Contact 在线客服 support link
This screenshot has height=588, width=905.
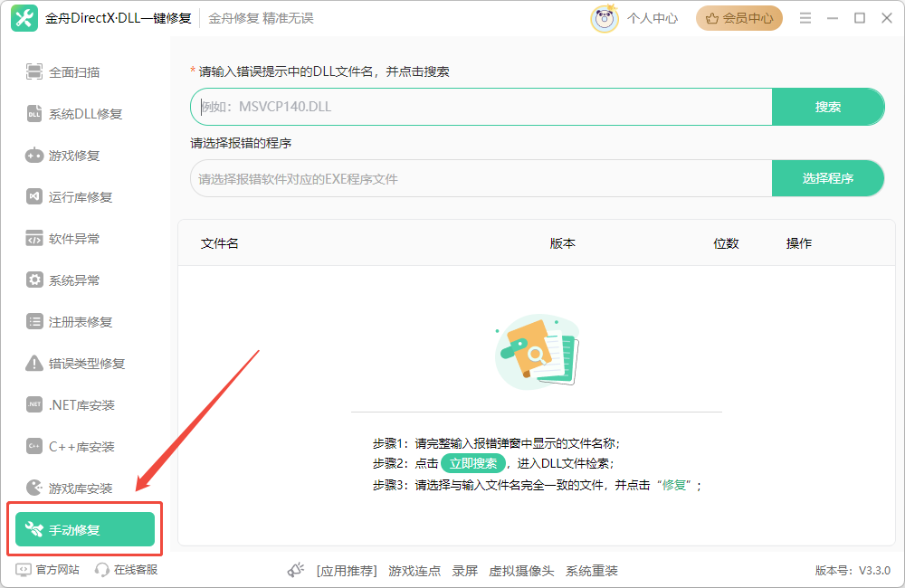[x=136, y=570]
